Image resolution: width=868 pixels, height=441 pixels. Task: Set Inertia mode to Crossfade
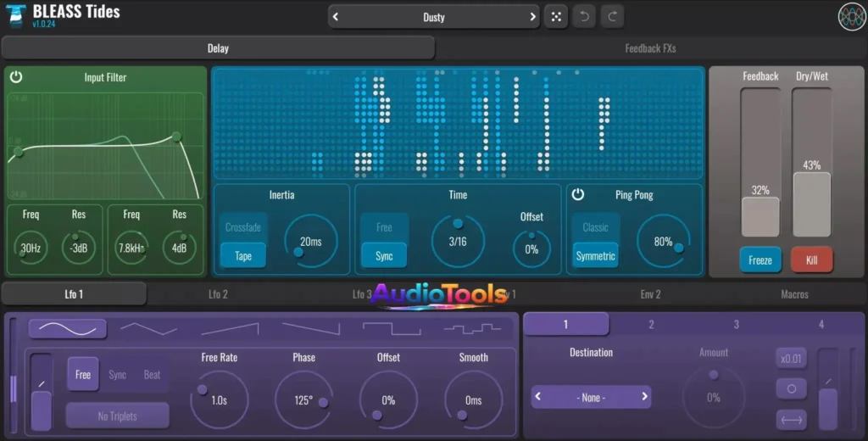(243, 227)
